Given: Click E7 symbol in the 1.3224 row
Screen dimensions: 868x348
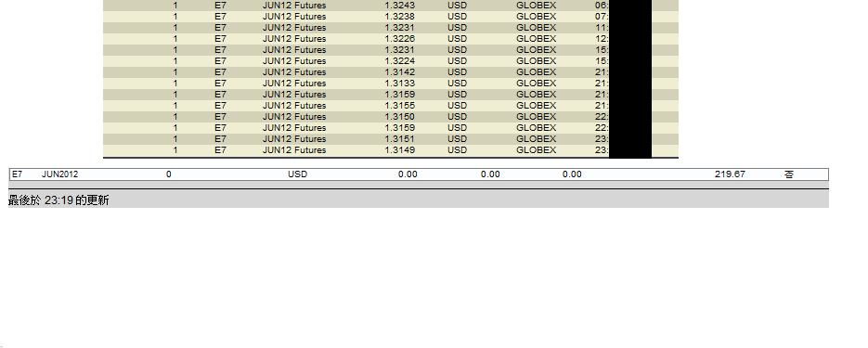Looking at the screenshot, I should coord(220,61).
